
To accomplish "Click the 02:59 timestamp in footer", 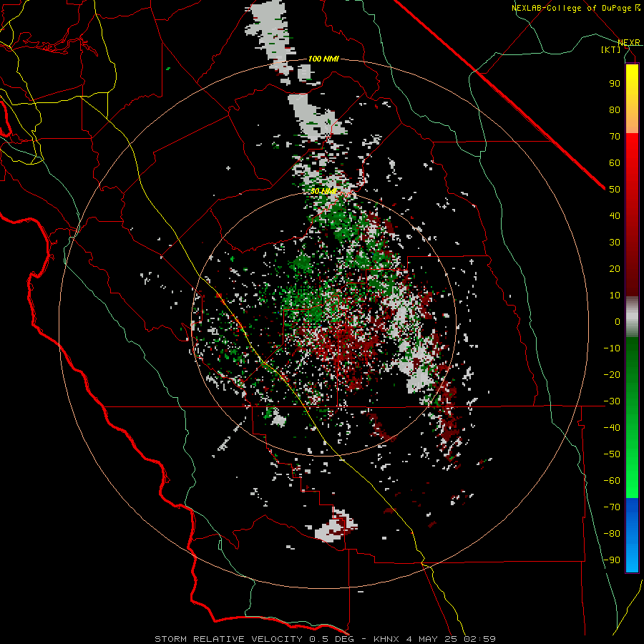I will [479, 639].
